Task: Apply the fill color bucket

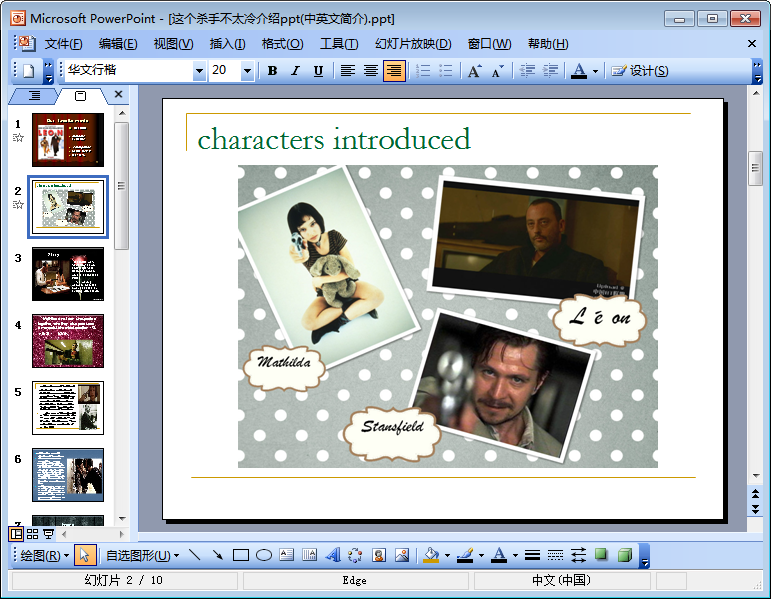Action: pos(431,556)
